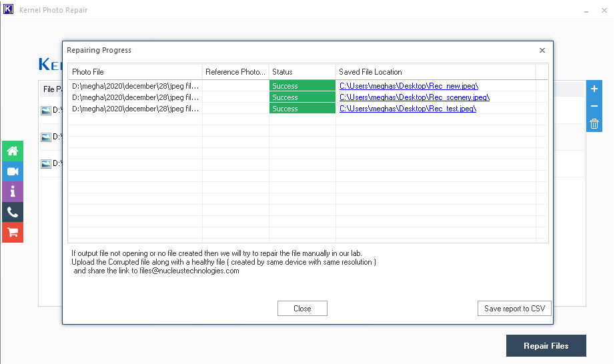Click the Photo File column header

click(135, 72)
